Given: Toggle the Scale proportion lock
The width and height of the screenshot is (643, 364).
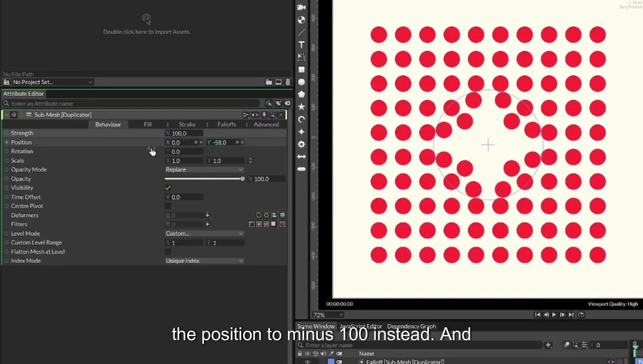Looking at the screenshot, I should [250, 161].
